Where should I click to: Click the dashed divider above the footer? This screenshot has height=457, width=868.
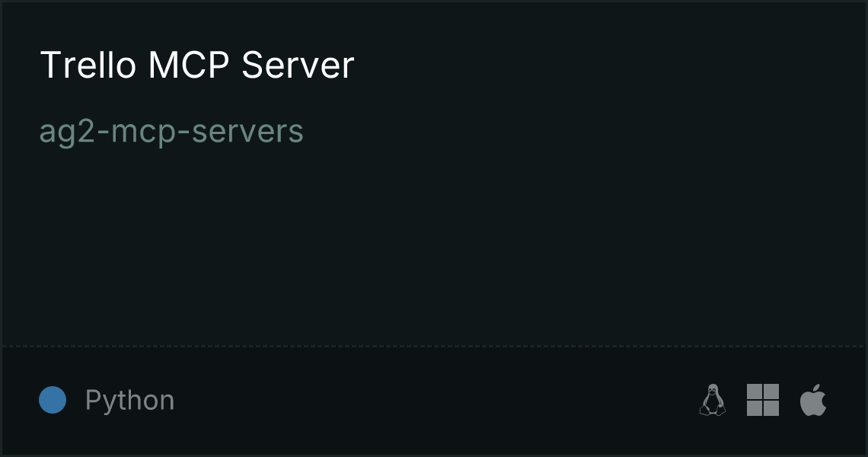pyautogui.click(x=434, y=347)
